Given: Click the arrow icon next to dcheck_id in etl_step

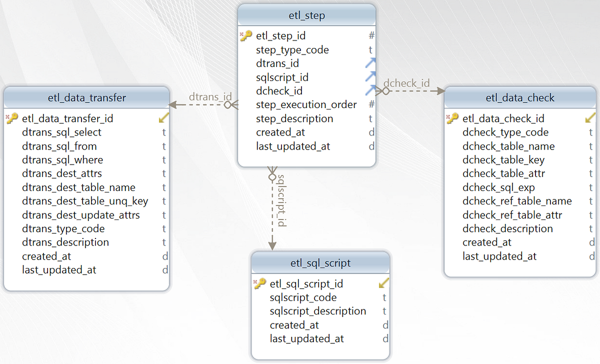Looking at the screenshot, I should pos(370,90).
